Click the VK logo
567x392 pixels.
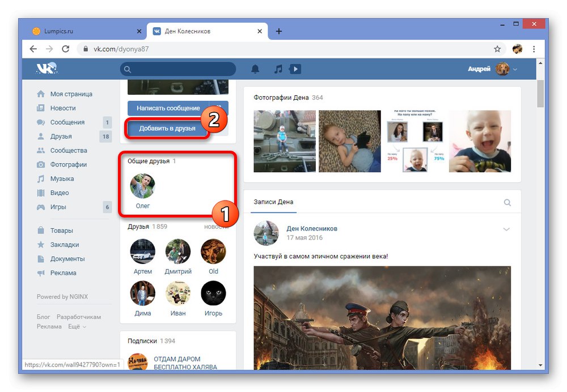tap(46, 69)
